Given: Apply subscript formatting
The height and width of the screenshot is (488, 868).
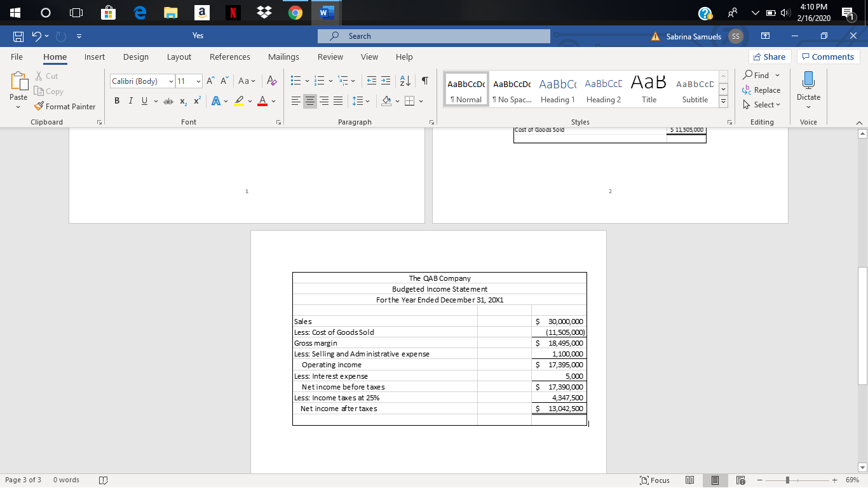Looking at the screenshot, I should click(182, 102).
